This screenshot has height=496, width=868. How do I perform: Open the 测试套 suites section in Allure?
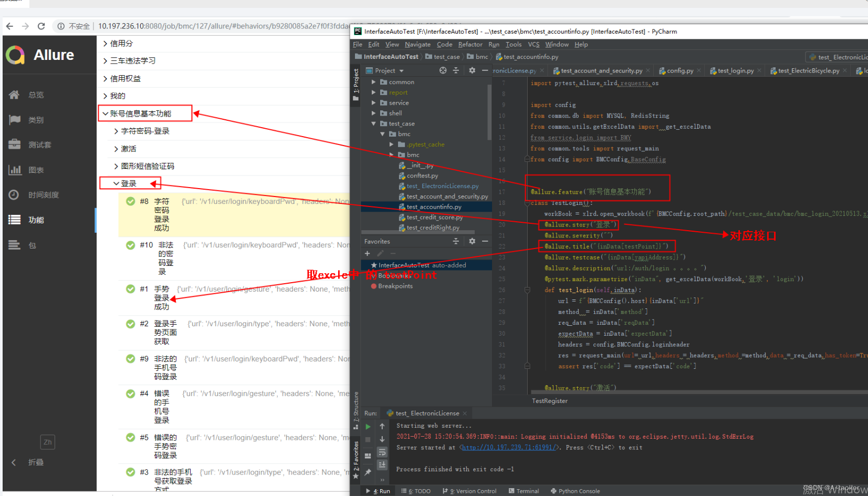tap(39, 144)
